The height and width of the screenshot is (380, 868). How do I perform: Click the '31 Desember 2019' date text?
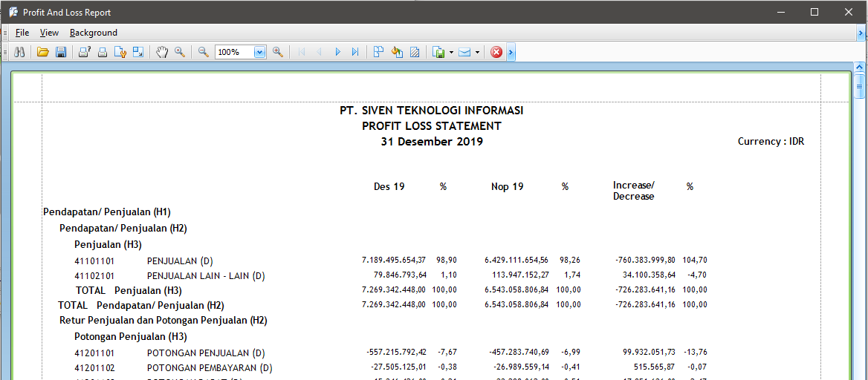pos(432,142)
